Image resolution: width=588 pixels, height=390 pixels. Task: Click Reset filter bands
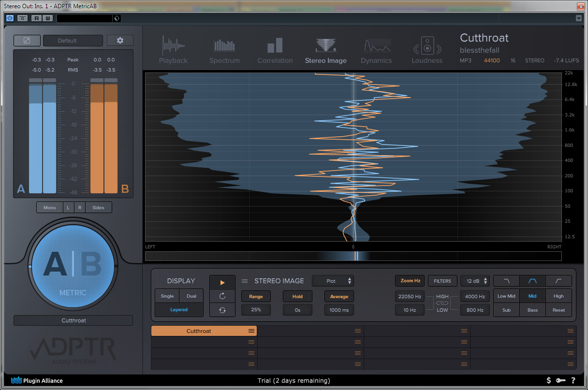tap(559, 310)
